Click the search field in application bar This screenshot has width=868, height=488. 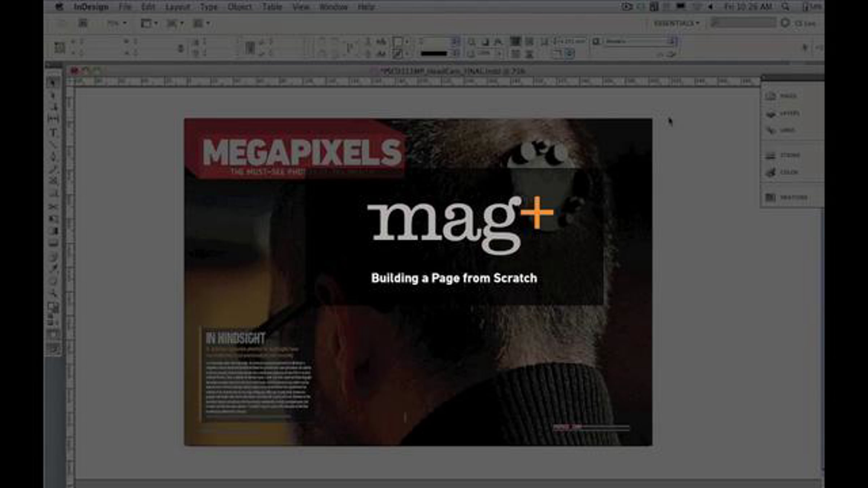744,23
